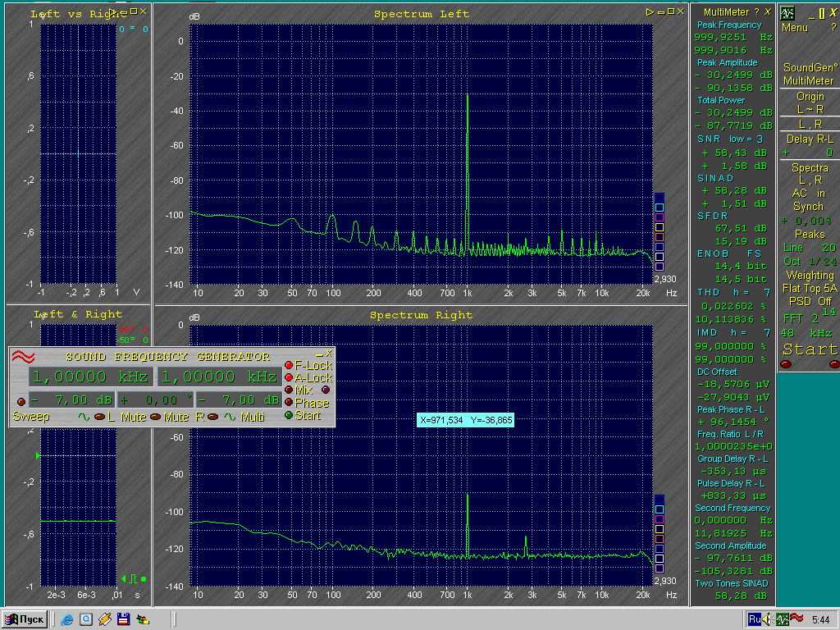Open the Пуск start menu

25,619
